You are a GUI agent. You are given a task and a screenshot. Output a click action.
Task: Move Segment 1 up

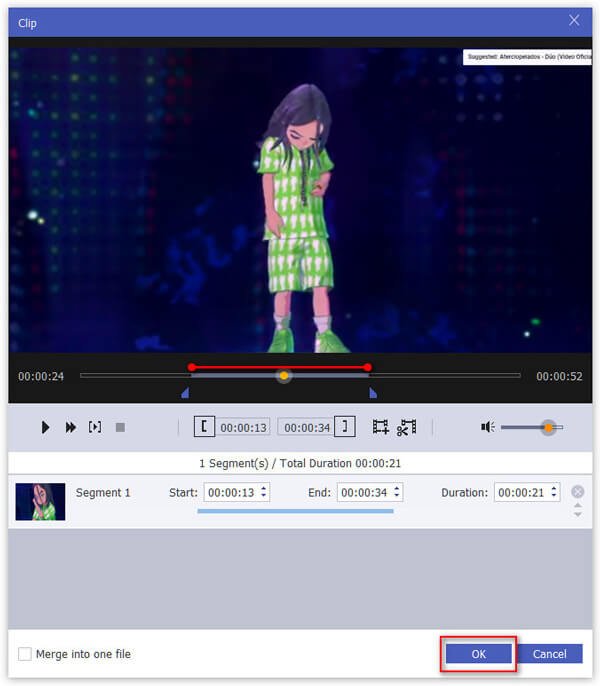point(578,505)
